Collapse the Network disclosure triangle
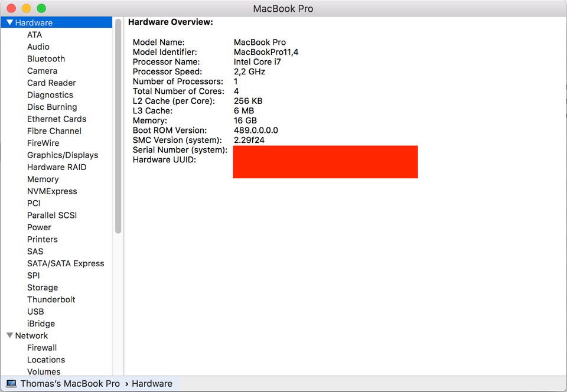 10,335
